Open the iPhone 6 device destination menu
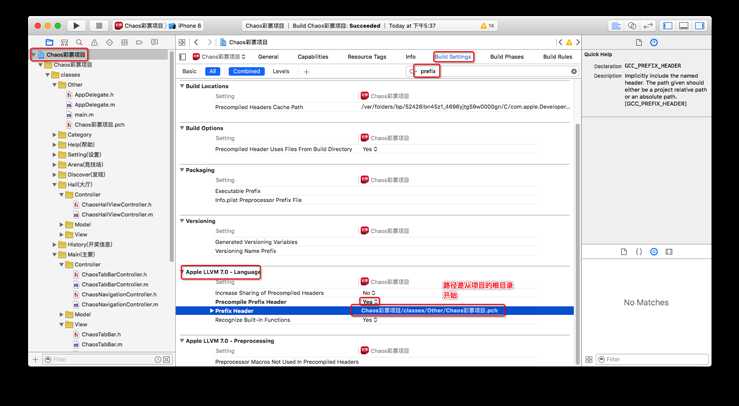The image size is (739, 406). click(x=185, y=26)
